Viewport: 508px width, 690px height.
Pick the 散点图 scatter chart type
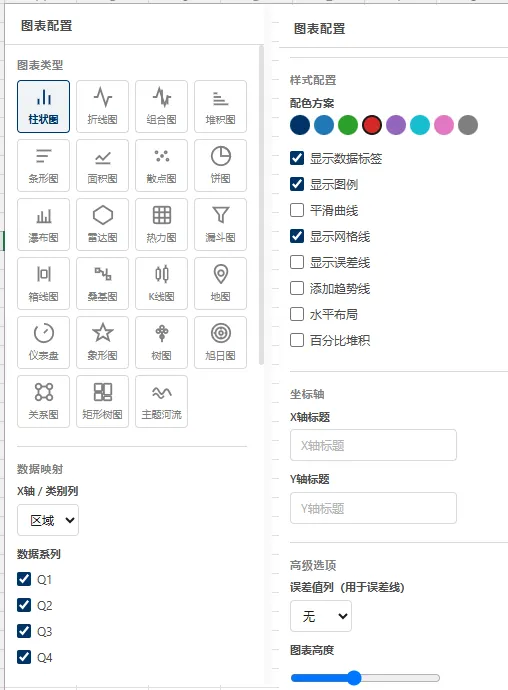pos(162,165)
